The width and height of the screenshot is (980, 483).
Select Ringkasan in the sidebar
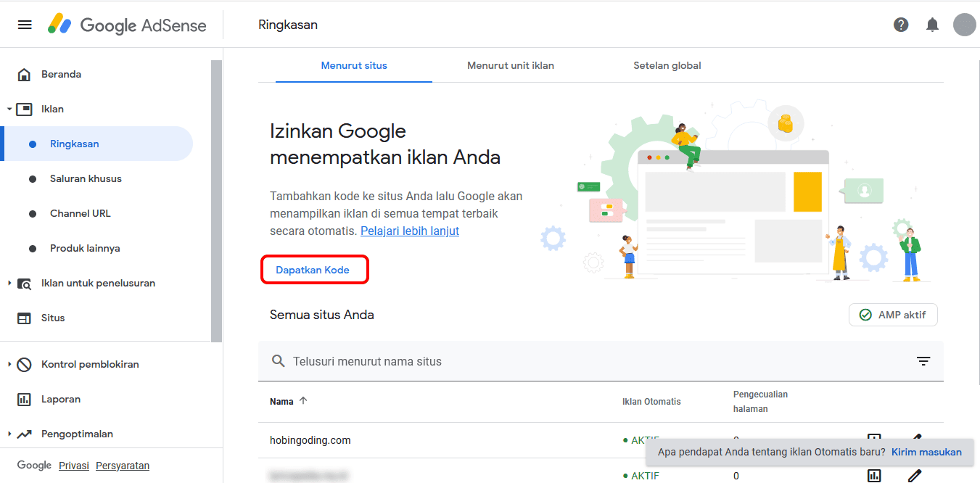click(x=97, y=144)
